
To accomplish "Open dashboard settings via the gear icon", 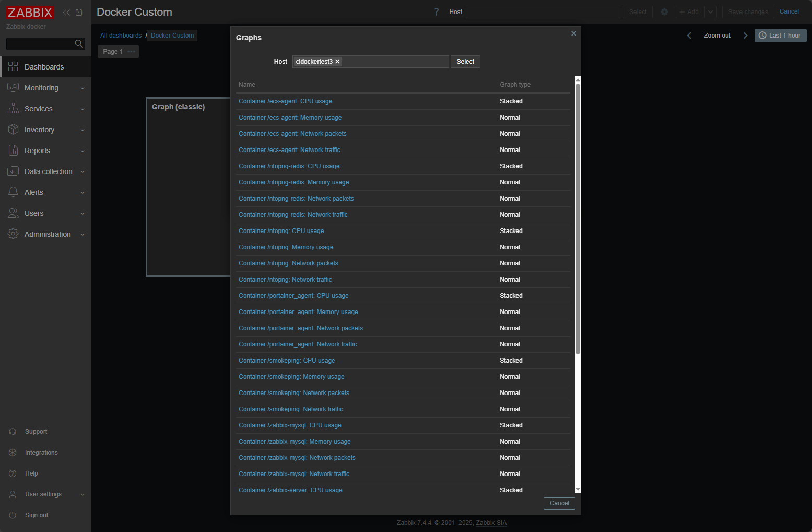I will [x=664, y=11].
